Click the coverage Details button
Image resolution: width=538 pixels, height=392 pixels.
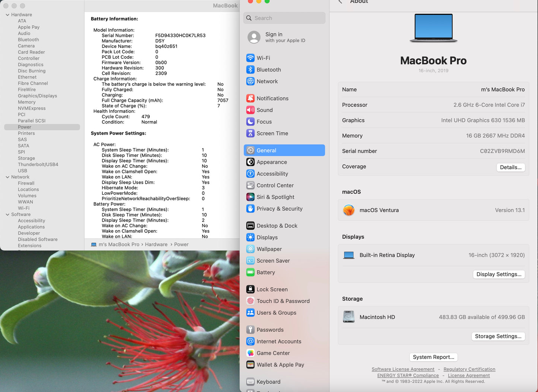click(511, 167)
